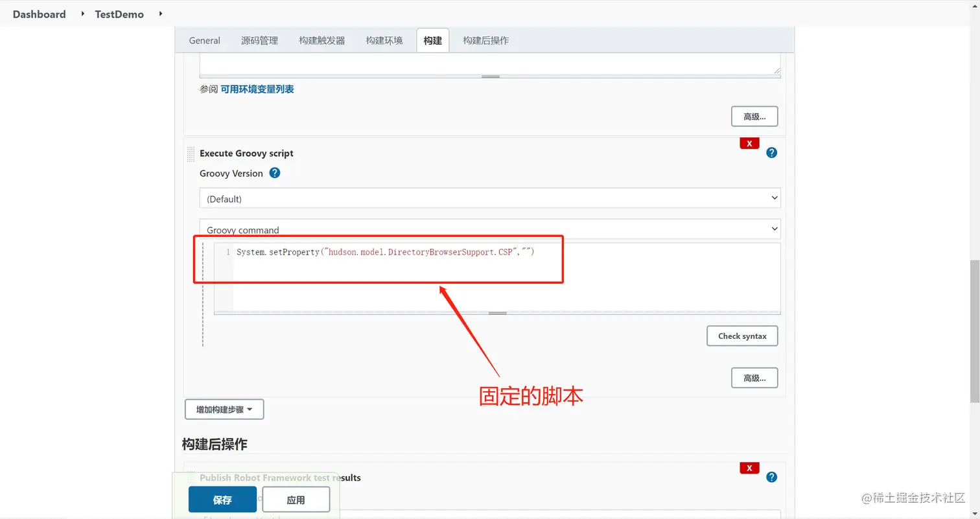Click 高级 button under Groovy script
Screen dimensions: 980x519
754,378
